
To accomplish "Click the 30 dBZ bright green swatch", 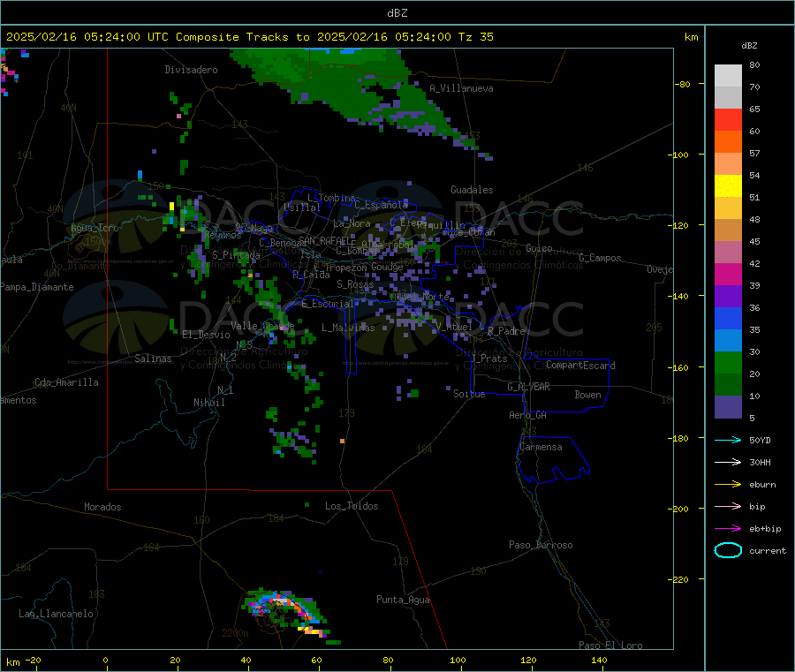I will (x=728, y=362).
